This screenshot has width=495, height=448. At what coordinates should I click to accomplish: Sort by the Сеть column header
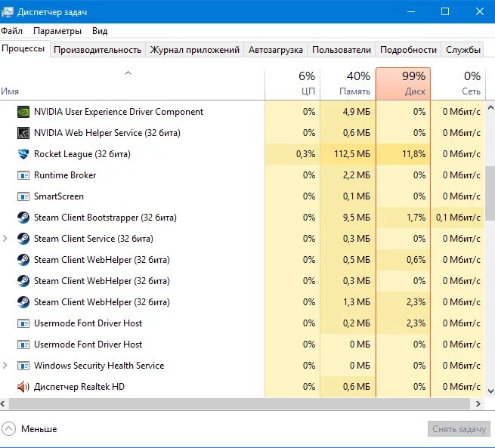[x=458, y=84]
